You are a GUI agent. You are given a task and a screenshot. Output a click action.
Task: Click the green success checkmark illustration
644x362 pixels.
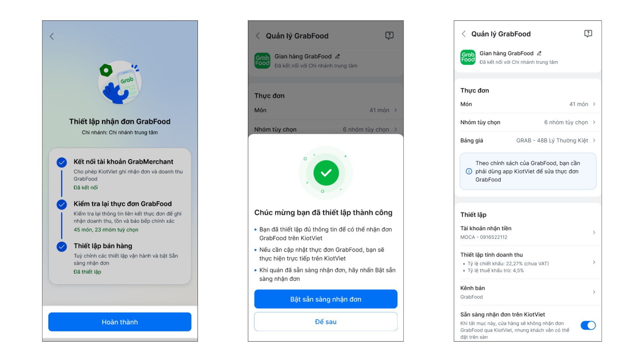(326, 173)
